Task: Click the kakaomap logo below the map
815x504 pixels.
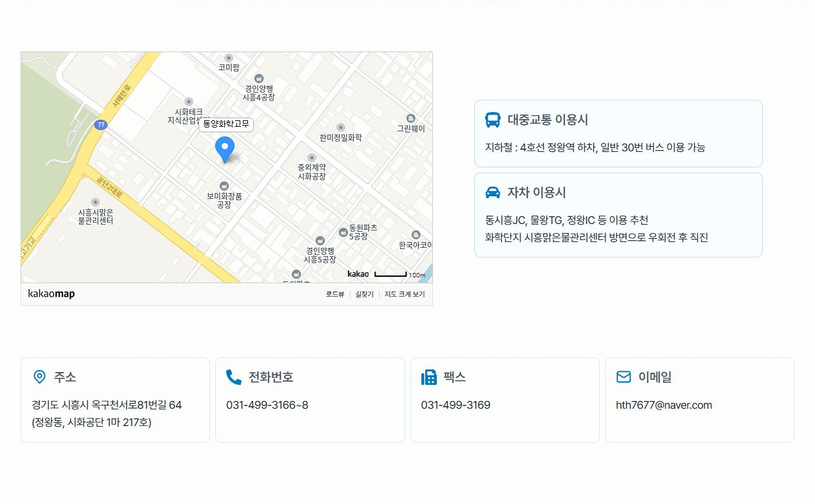Action: [x=52, y=294]
